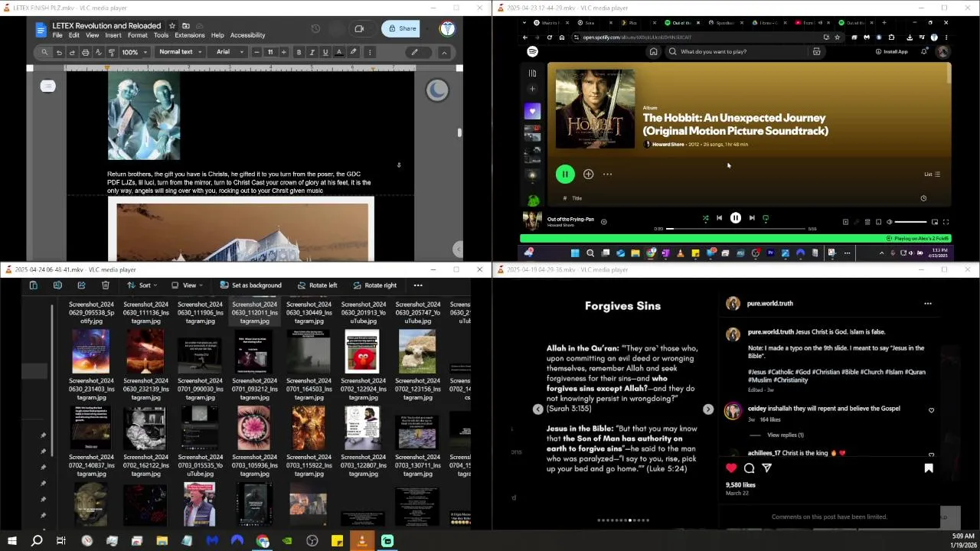
Task: Click the move-to-folder icon beside document title
Action: pyautogui.click(x=186, y=26)
